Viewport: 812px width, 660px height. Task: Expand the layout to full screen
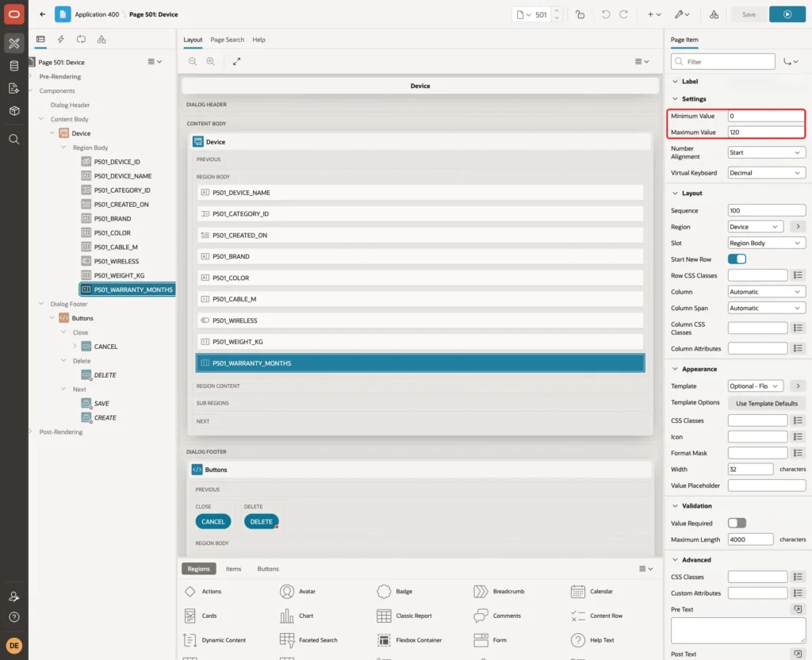pos(236,61)
